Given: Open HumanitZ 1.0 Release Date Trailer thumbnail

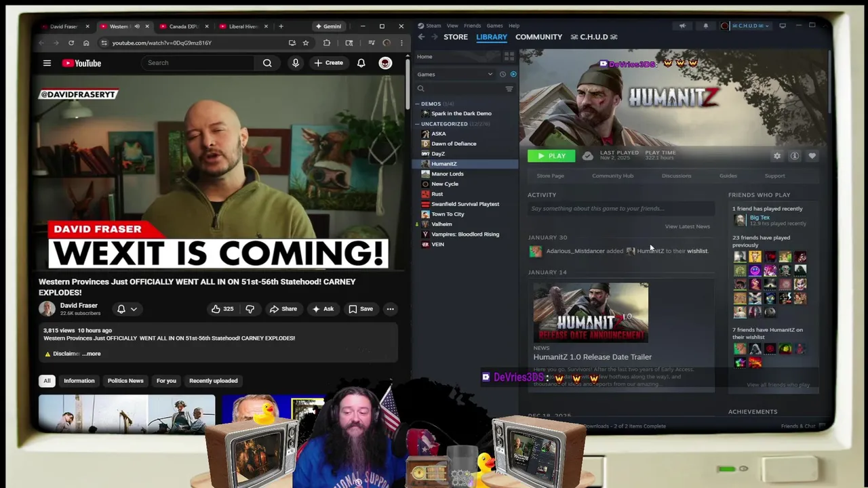Looking at the screenshot, I should (x=591, y=312).
